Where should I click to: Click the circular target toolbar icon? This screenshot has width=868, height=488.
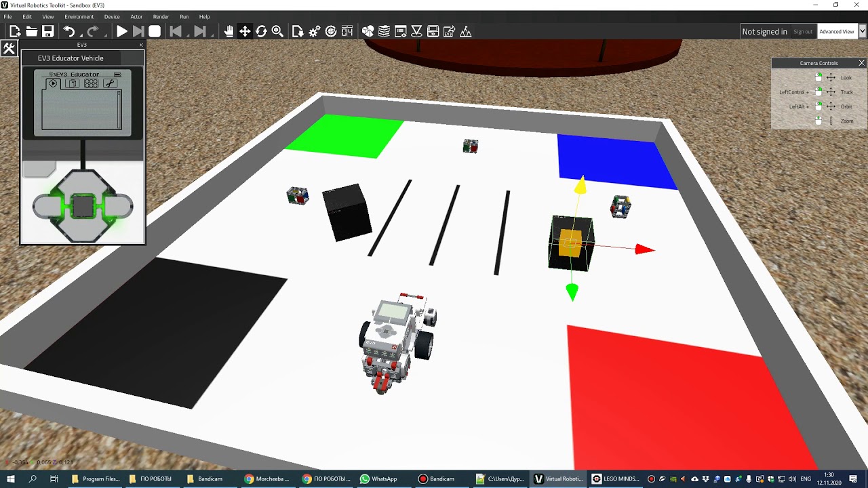[x=331, y=31]
